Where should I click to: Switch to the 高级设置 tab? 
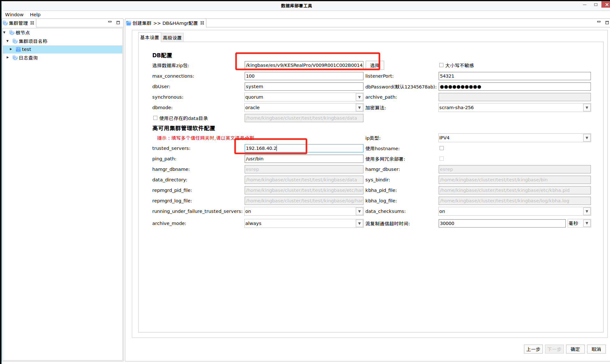point(172,38)
